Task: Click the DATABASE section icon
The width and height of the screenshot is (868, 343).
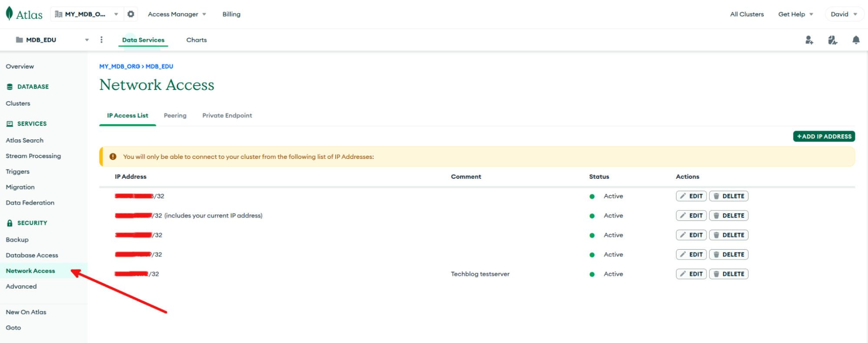Action: coord(10,87)
